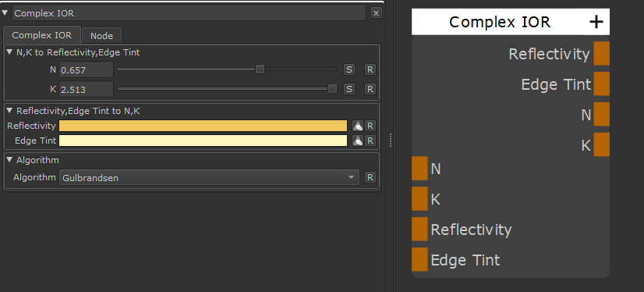Reset the Algorithm setting with its R button

click(370, 177)
